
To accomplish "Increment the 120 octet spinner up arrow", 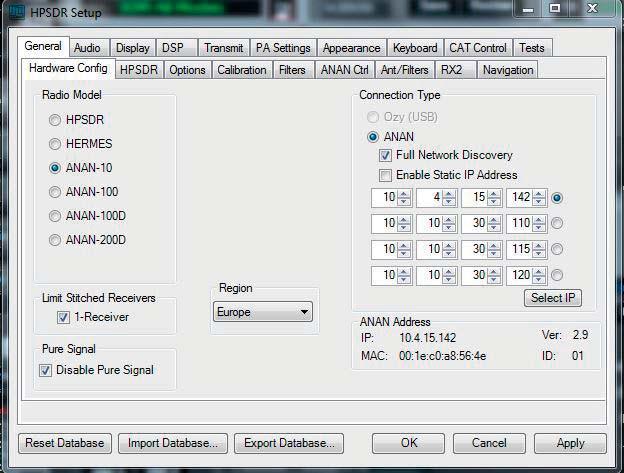I will tap(539, 271).
